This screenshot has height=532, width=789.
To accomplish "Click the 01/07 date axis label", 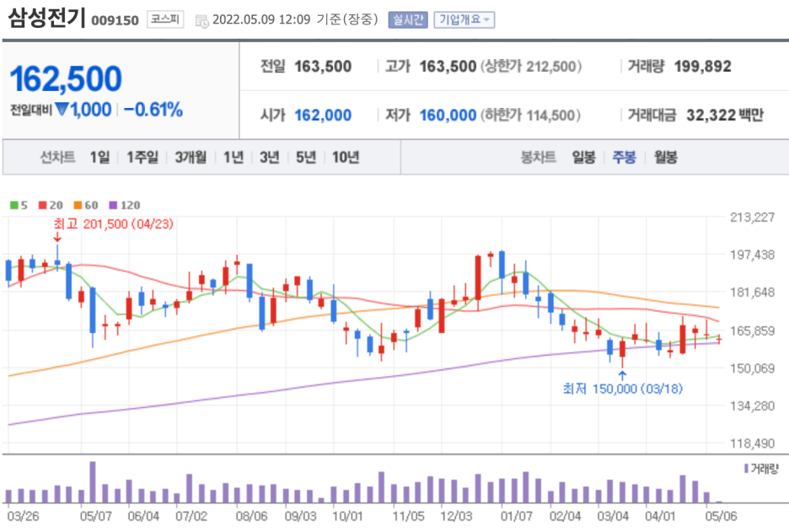I will [516, 516].
